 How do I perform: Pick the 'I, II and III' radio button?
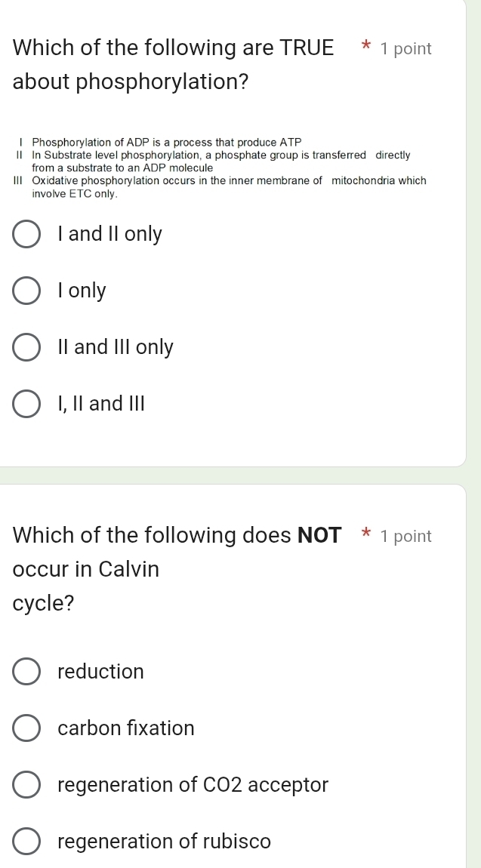27,404
